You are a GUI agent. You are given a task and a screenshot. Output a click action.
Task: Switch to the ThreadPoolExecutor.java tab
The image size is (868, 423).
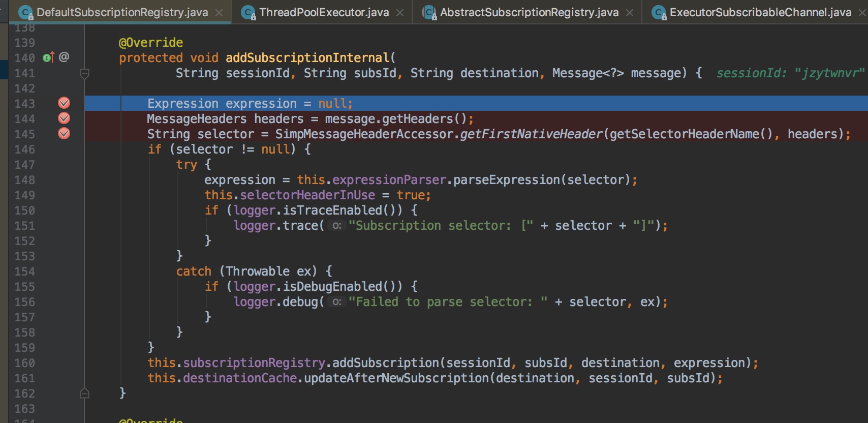[324, 12]
